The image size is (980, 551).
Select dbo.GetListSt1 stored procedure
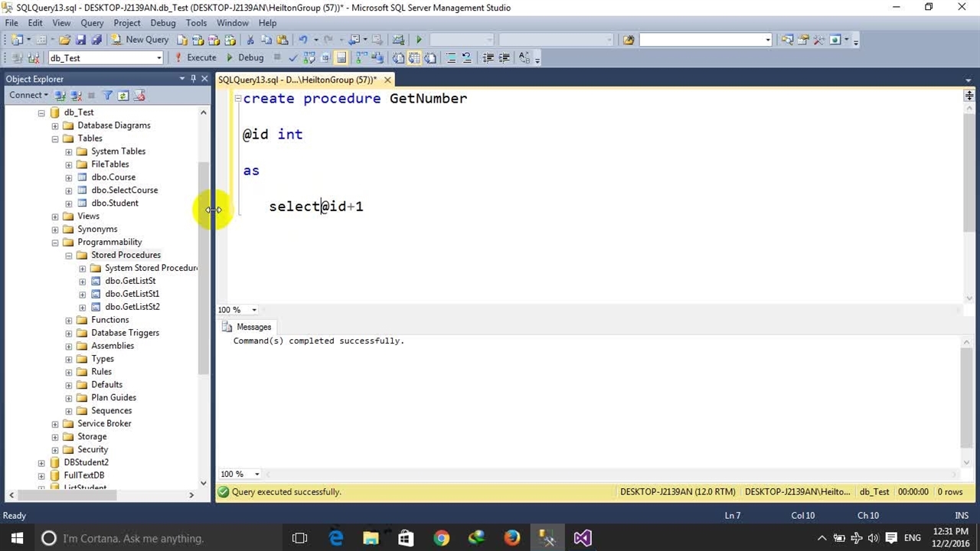tap(132, 294)
